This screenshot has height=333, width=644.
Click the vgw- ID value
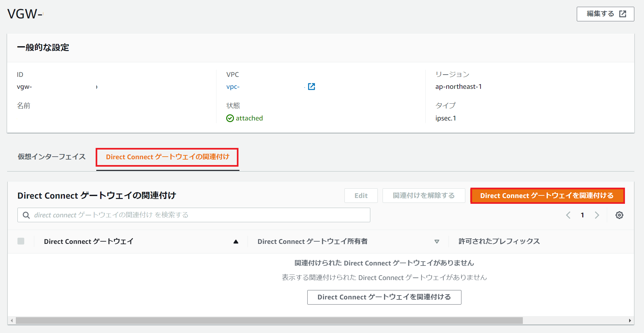pos(24,87)
